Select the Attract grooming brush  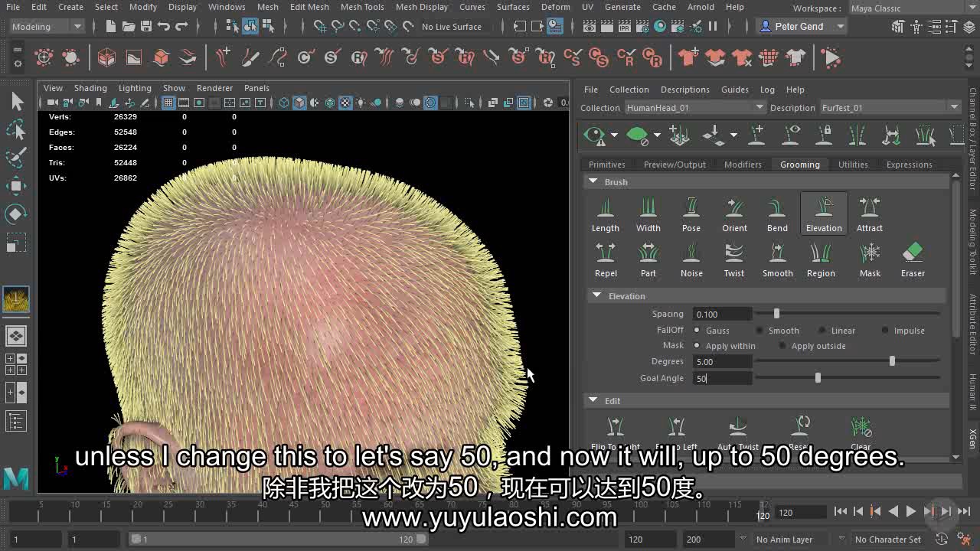pyautogui.click(x=869, y=214)
